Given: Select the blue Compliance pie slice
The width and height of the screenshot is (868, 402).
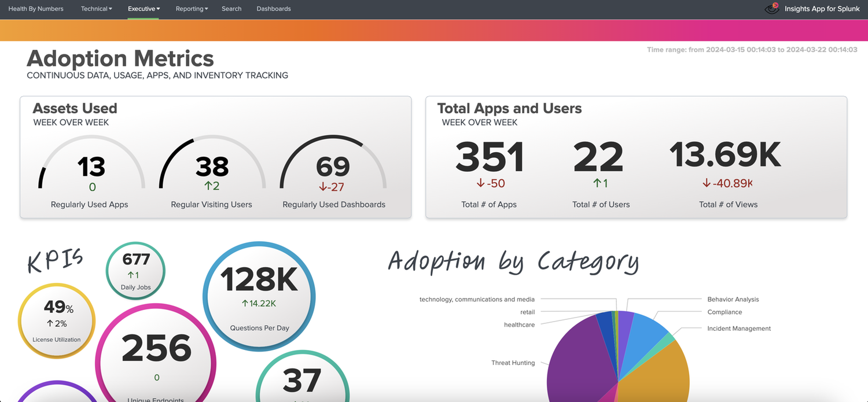Looking at the screenshot, I should pyautogui.click(x=645, y=330).
